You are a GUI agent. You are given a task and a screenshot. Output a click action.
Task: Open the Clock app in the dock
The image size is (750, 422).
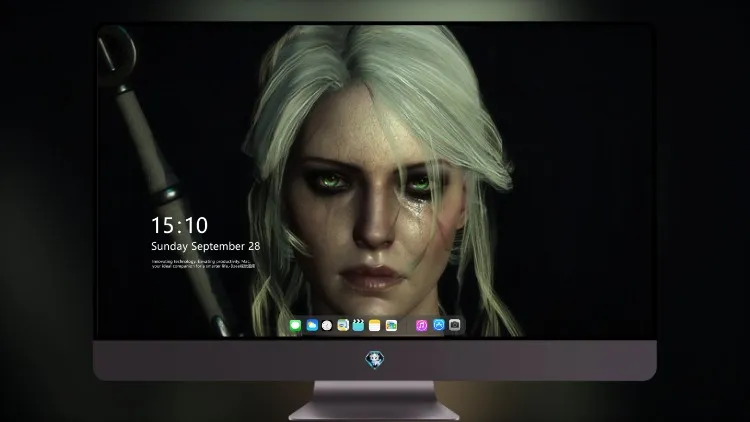327,326
